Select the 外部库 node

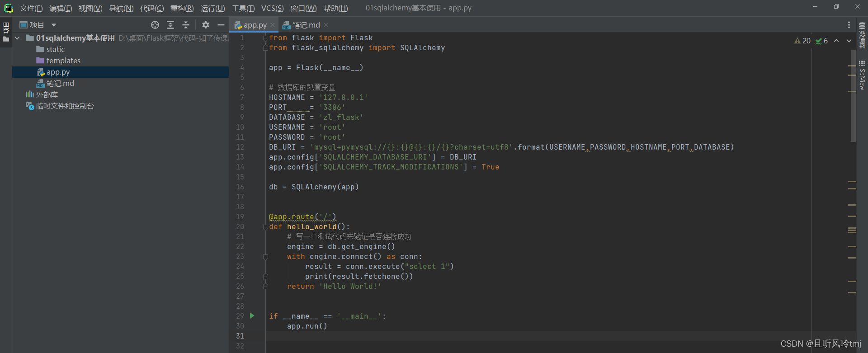[x=42, y=94]
